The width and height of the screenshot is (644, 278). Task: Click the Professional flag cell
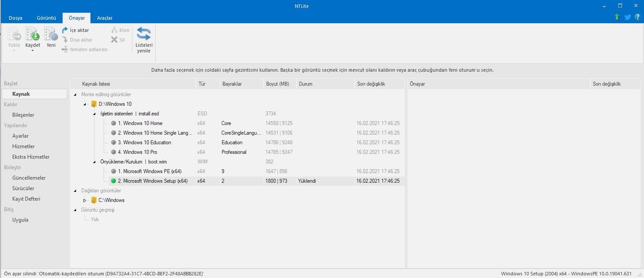point(234,152)
